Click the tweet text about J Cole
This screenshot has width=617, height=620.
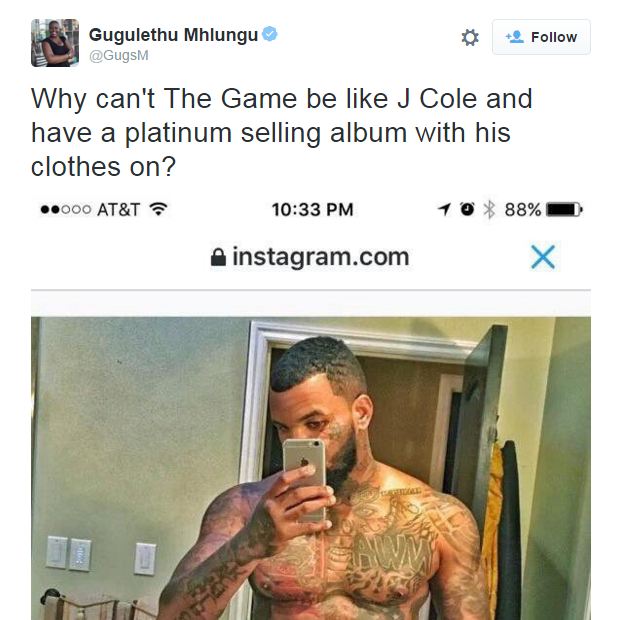[x=282, y=132]
